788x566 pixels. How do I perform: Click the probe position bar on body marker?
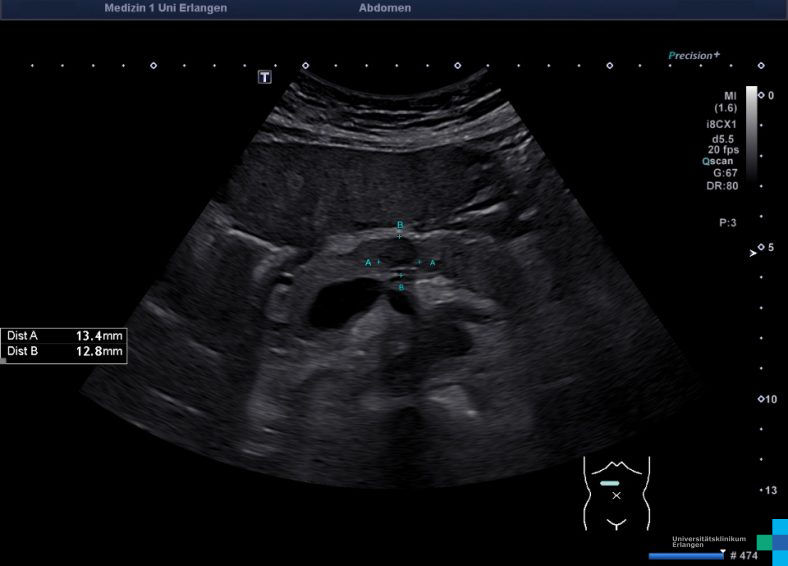coord(610,483)
